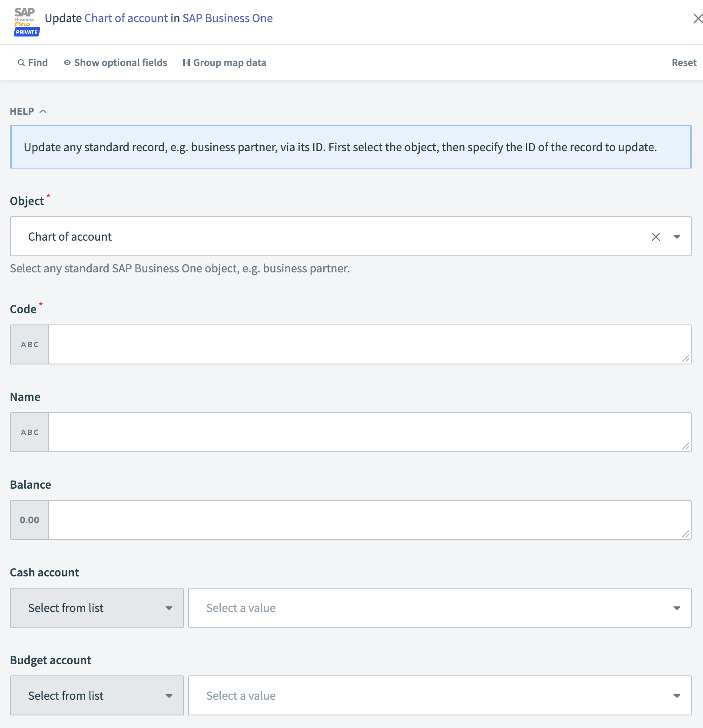Open the Budget account Select a value dropdown
This screenshot has width=703, height=728.
click(x=439, y=695)
